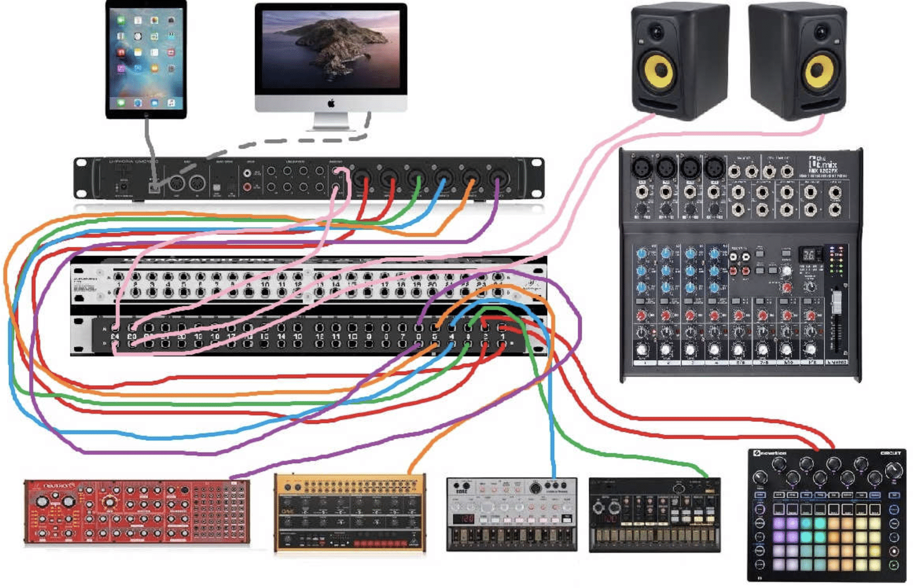Select the red Neutron synthesizer
This screenshot has height=588, width=916.
137,513
